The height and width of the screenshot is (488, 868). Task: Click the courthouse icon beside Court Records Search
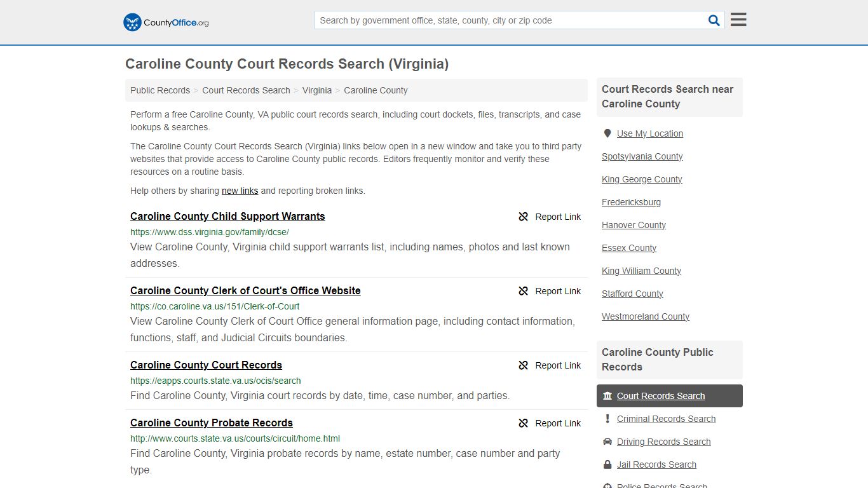tap(607, 396)
